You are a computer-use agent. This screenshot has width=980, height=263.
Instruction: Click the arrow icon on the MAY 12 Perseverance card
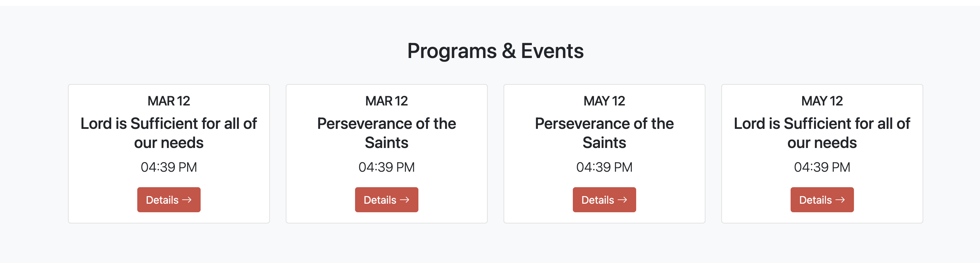[x=622, y=199]
